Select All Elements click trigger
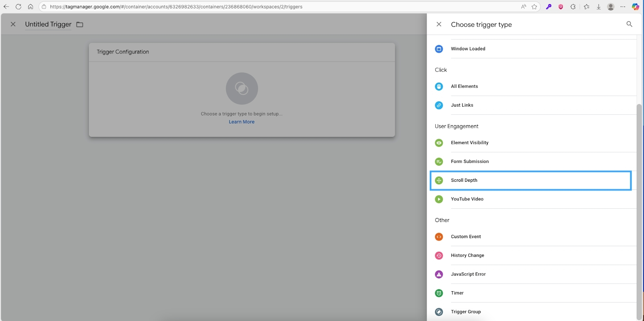The image size is (644, 321). 464,86
